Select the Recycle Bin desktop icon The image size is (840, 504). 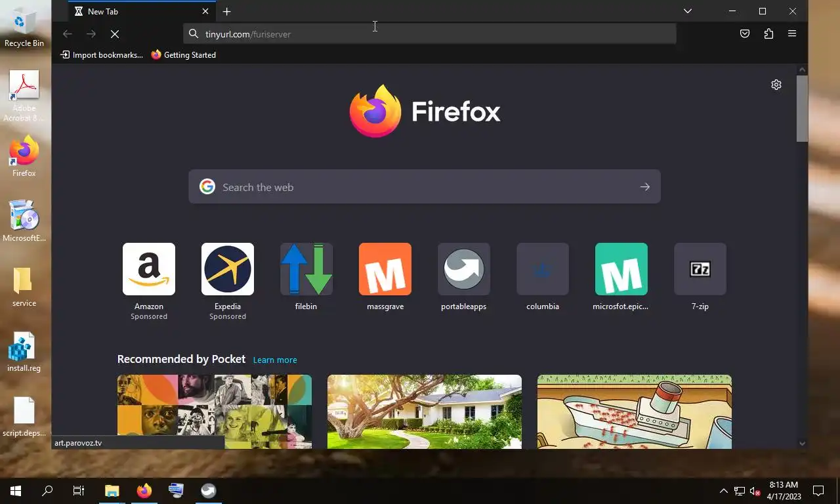pos(24,28)
